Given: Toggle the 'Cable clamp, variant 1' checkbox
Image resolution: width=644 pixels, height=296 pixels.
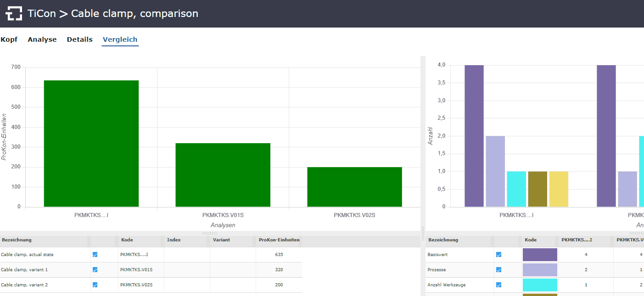Looking at the screenshot, I should click(95, 270).
